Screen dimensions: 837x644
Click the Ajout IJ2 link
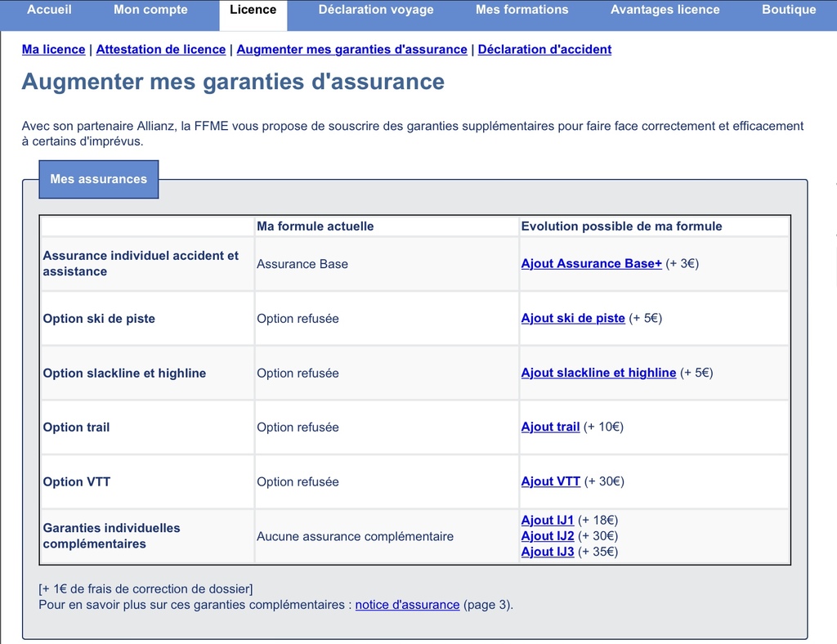coord(547,535)
